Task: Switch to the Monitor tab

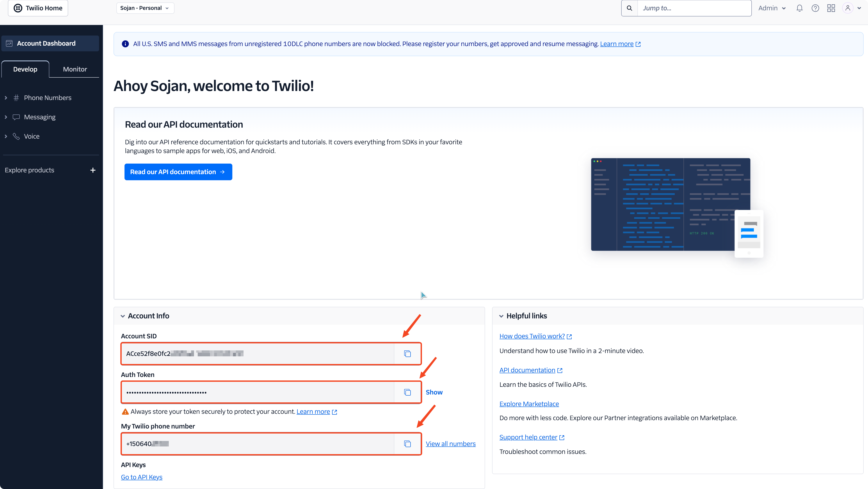Action: 75,69
